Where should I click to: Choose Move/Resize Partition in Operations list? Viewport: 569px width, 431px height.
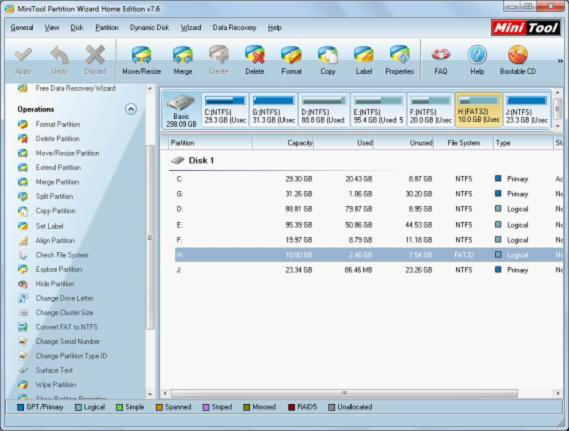point(67,153)
